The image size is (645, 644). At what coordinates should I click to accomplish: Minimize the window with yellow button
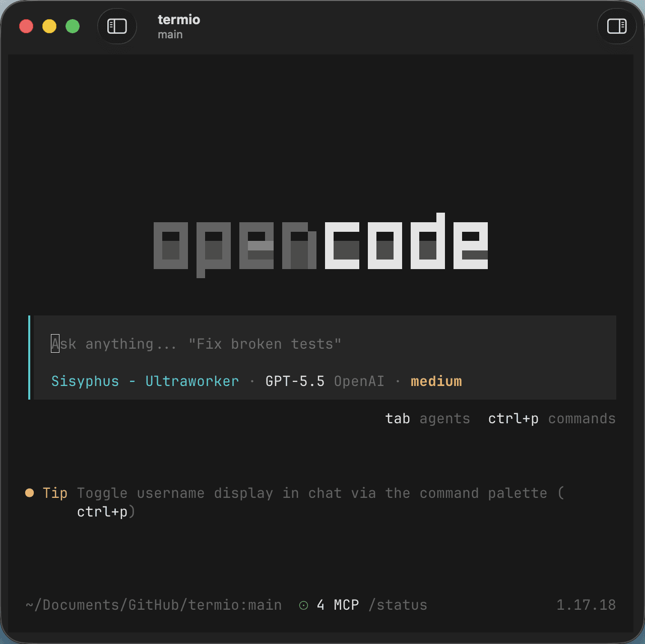pos(49,26)
